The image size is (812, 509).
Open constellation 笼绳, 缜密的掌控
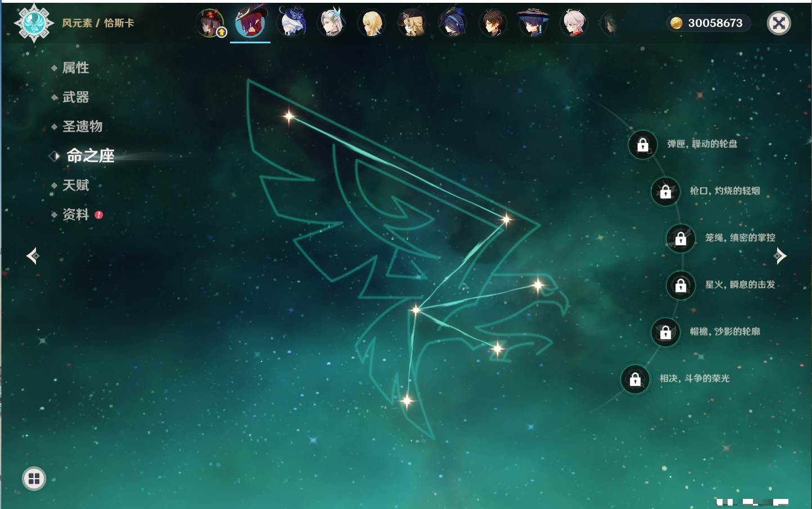tap(740, 238)
